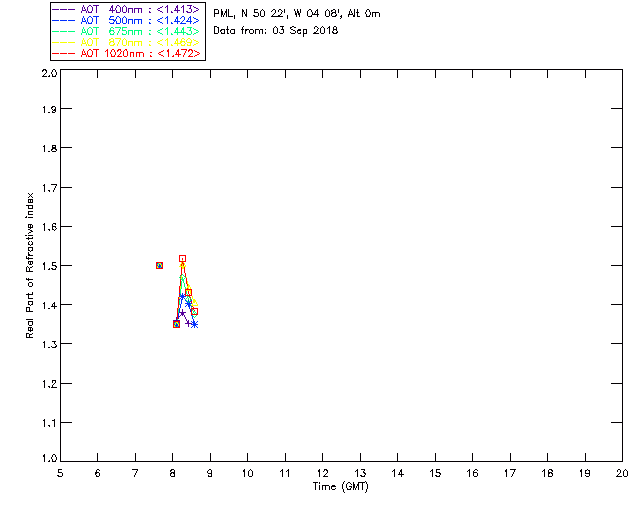The width and height of the screenshot is (640, 512).
Task: Click the lowest square data marker at 1.35
Action: [176, 324]
